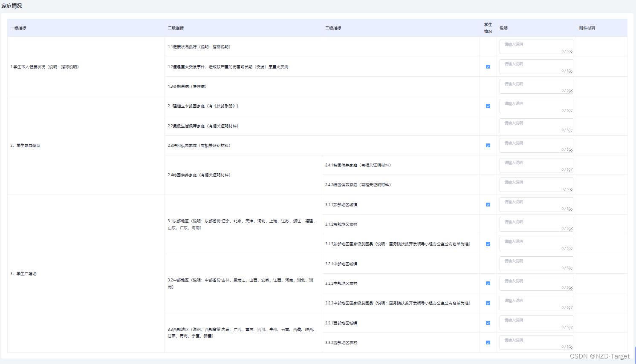The width and height of the screenshot is (636, 364).
Task: Disable the 3.3.1 西部地区城镇 checkbox
Action: pyautogui.click(x=488, y=323)
